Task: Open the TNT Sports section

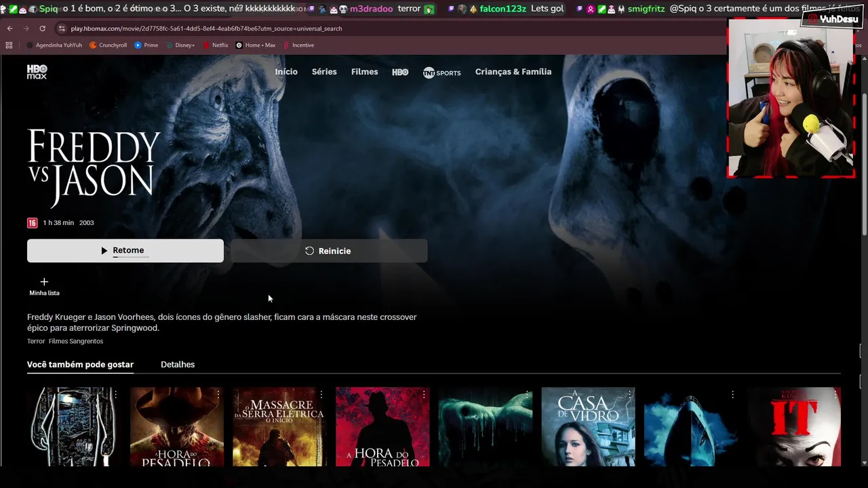Action: (441, 73)
